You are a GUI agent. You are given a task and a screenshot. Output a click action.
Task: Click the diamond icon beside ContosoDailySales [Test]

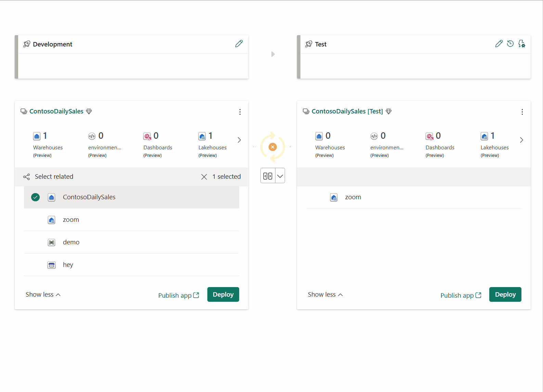tap(389, 111)
